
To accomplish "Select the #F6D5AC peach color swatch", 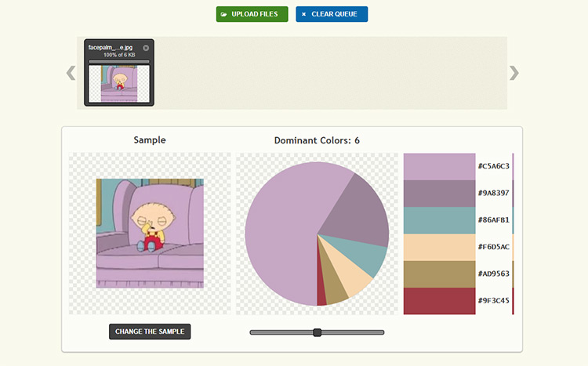I will [x=439, y=248].
